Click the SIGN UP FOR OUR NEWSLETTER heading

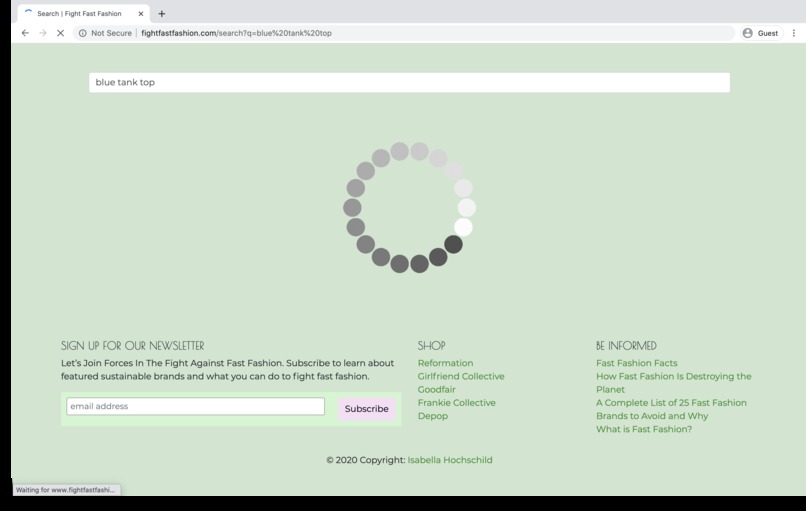[x=133, y=345]
